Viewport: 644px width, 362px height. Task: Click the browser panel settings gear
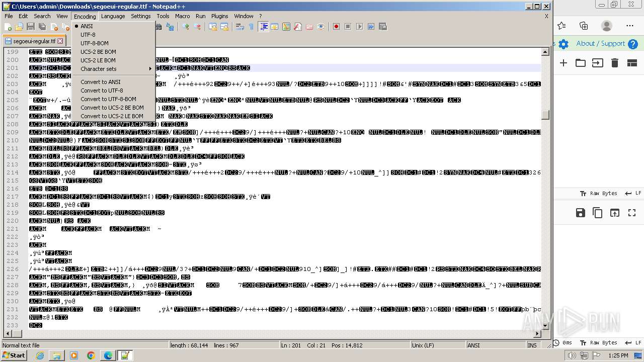click(563, 44)
